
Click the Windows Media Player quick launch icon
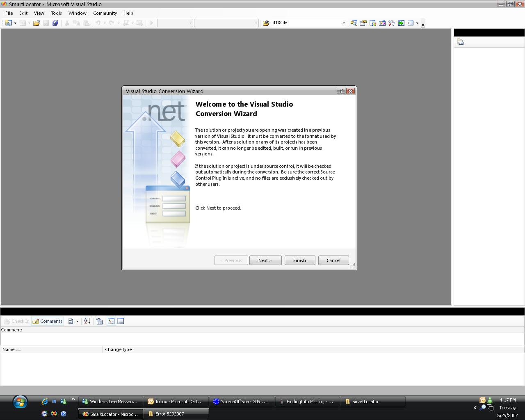pos(44,414)
